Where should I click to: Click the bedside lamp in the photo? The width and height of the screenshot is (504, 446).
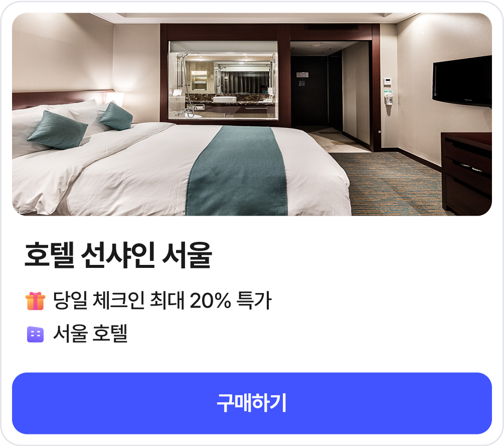(x=115, y=99)
